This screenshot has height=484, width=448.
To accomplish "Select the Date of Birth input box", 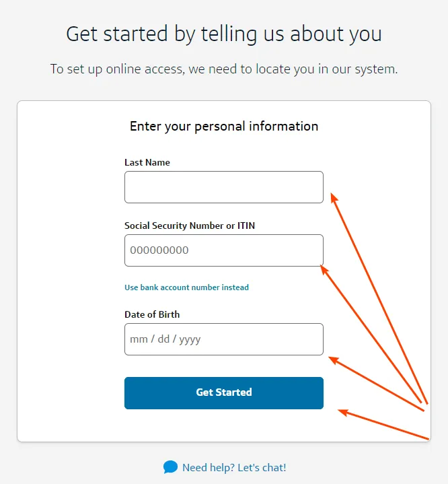I will click(223, 339).
